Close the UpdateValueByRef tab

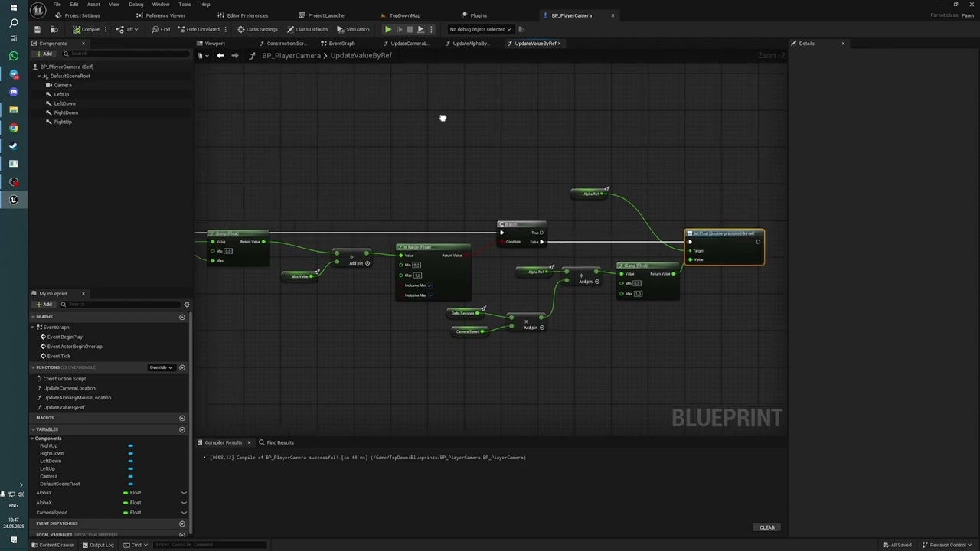pos(559,44)
